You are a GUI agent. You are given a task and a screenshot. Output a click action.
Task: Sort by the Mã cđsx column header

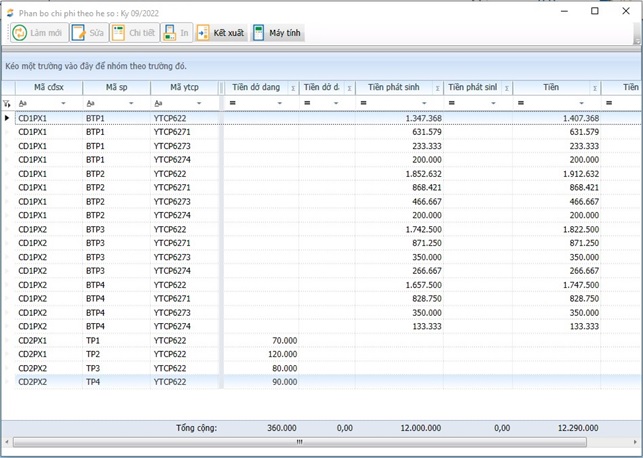tap(48, 88)
